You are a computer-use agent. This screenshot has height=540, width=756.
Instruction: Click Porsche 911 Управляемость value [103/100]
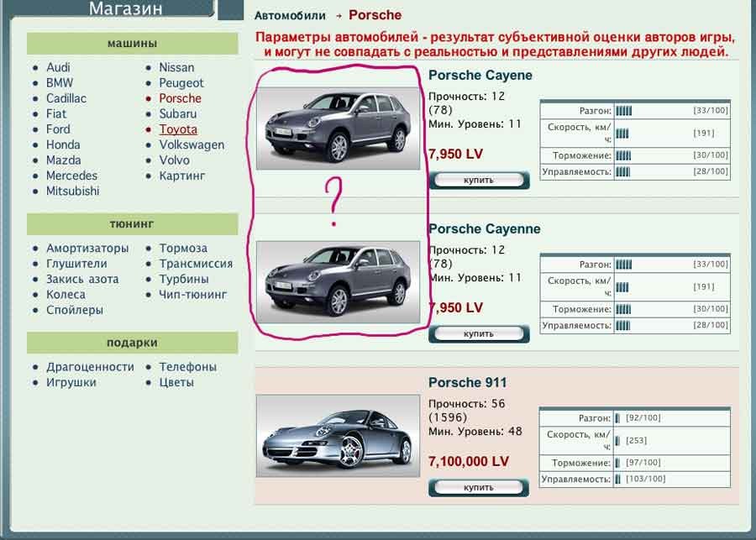pos(646,480)
